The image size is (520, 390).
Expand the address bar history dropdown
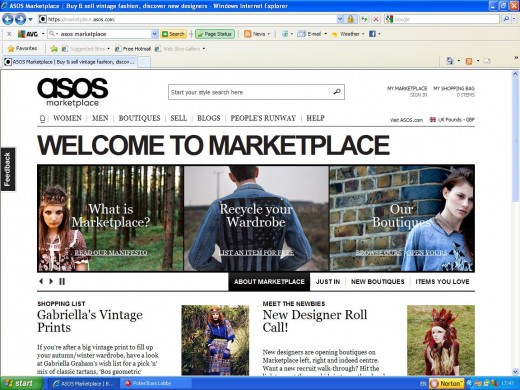coord(340,19)
